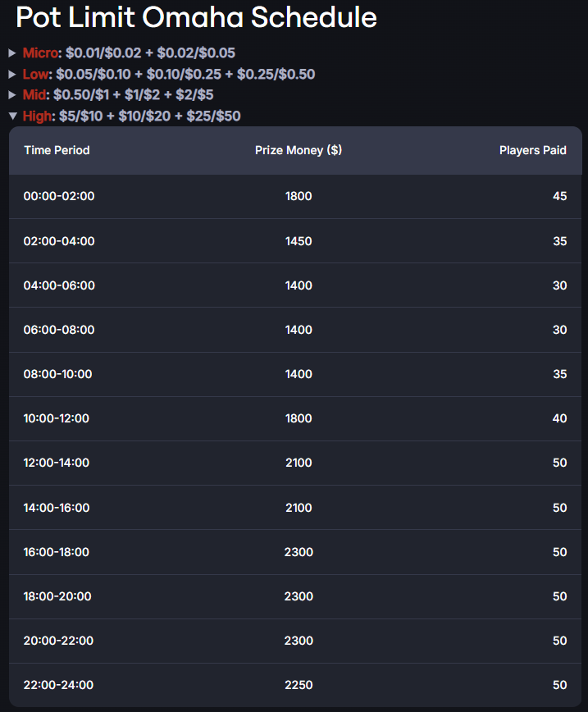Click the Time Period column header

(x=57, y=150)
